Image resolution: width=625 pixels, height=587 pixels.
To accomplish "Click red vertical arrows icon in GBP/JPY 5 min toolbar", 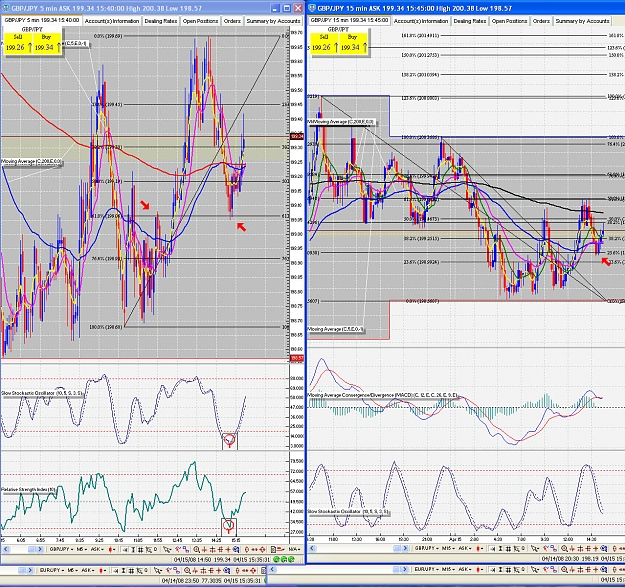I will 247,550.
